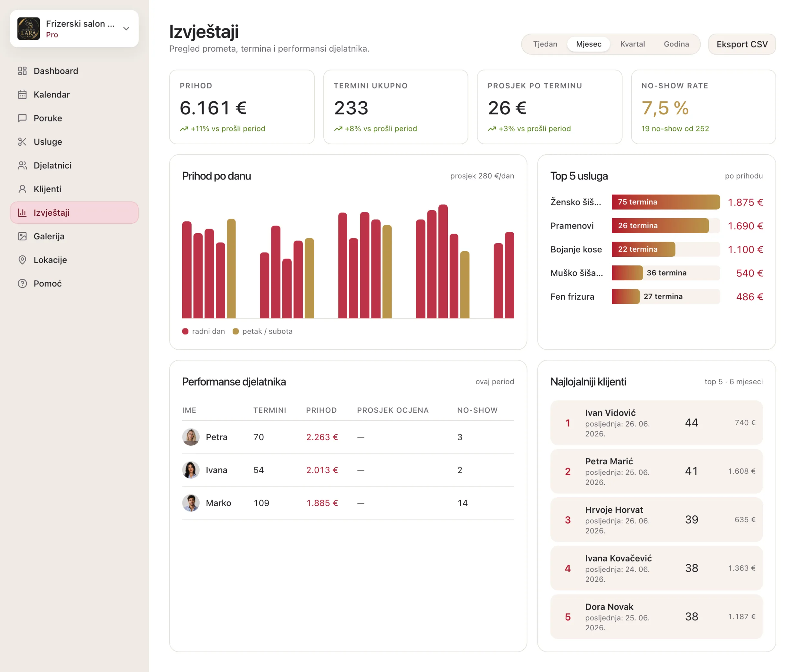Switch the period to Godina
This screenshot has height=672, width=796.
click(x=676, y=44)
